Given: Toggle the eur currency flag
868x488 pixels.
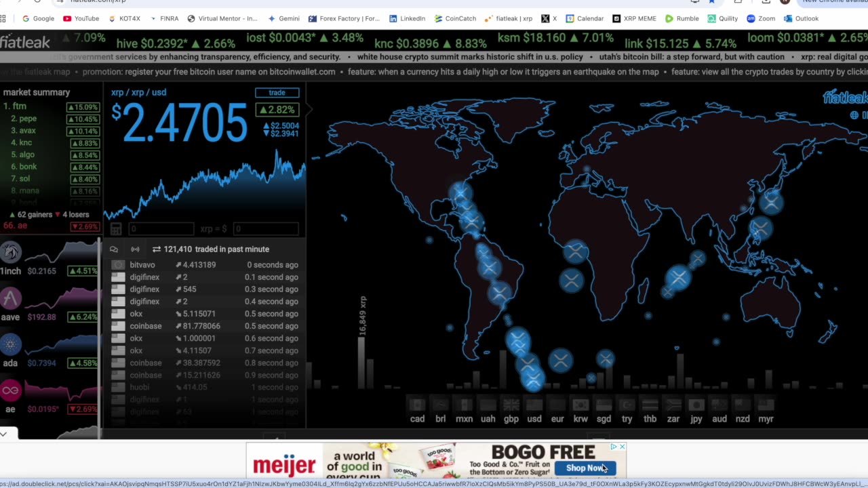Looking at the screenshot, I should pos(557,405).
